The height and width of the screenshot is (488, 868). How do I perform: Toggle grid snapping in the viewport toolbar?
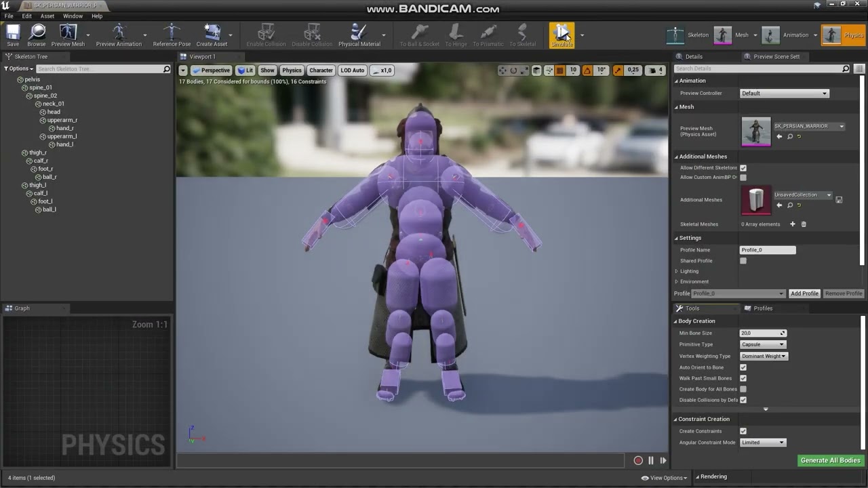pyautogui.click(x=559, y=70)
